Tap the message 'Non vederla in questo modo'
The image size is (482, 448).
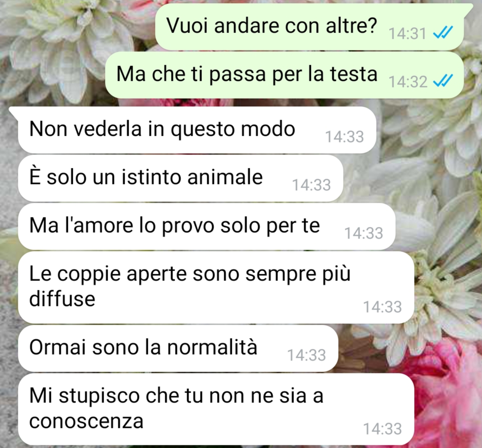point(197,130)
